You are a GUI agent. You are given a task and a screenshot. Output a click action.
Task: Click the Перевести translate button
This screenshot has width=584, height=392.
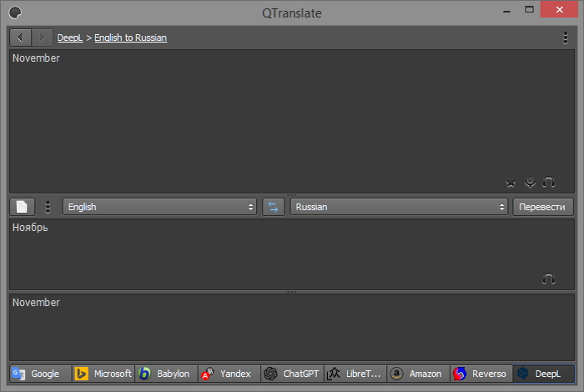pyautogui.click(x=542, y=207)
